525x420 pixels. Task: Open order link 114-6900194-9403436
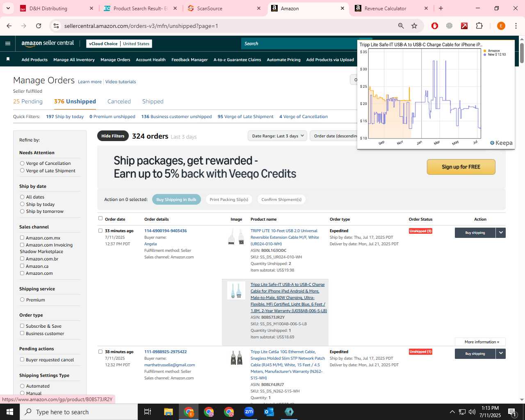coord(165,231)
